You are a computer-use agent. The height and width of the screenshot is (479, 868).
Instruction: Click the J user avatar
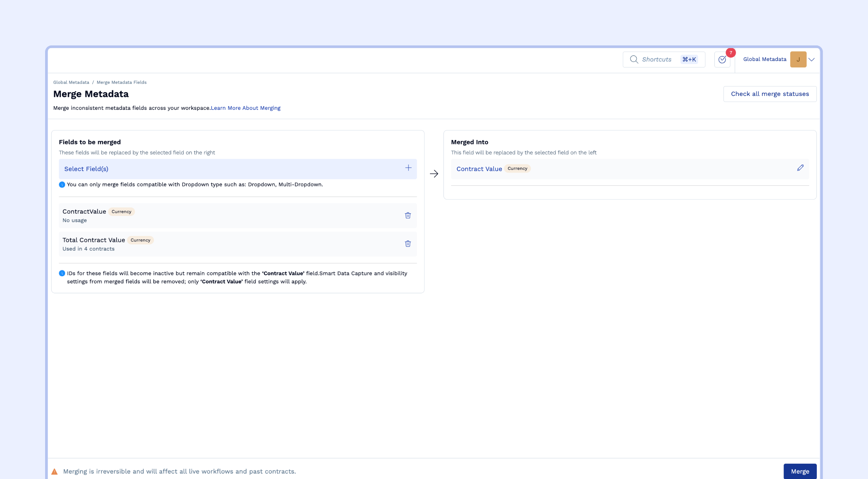[798, 60]
